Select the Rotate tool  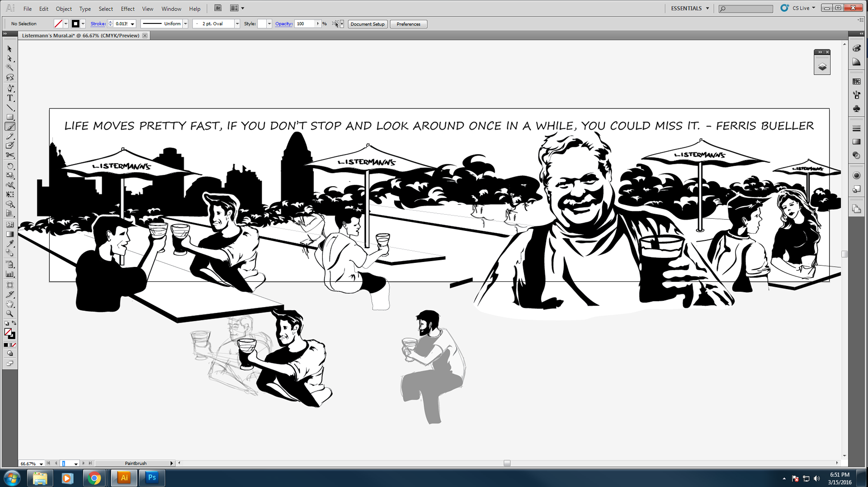coord(9,166)
